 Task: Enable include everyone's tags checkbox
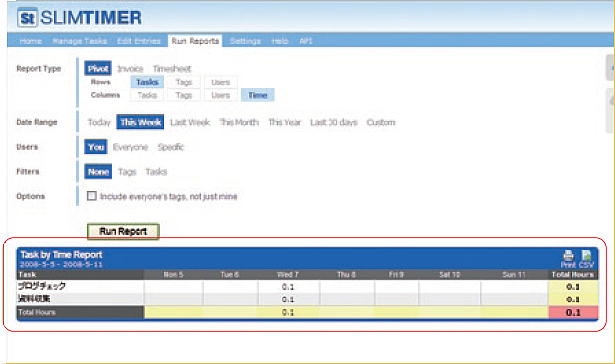(x=91, y=196)
